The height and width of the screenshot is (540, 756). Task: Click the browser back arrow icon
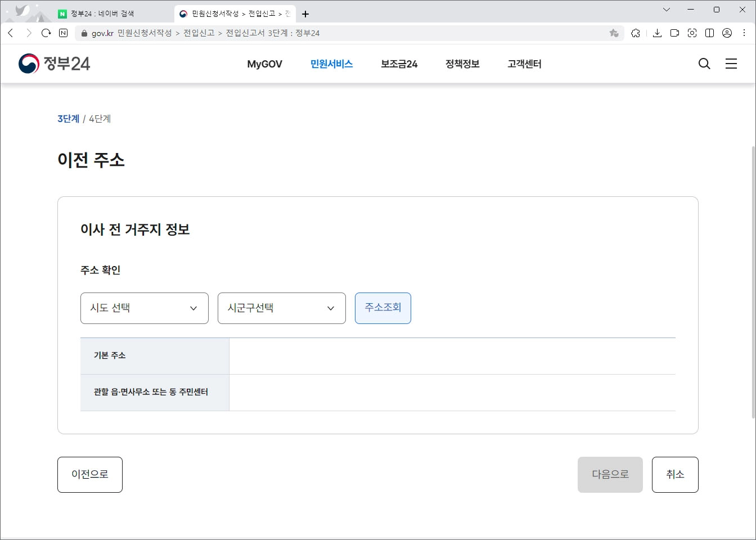10,33
